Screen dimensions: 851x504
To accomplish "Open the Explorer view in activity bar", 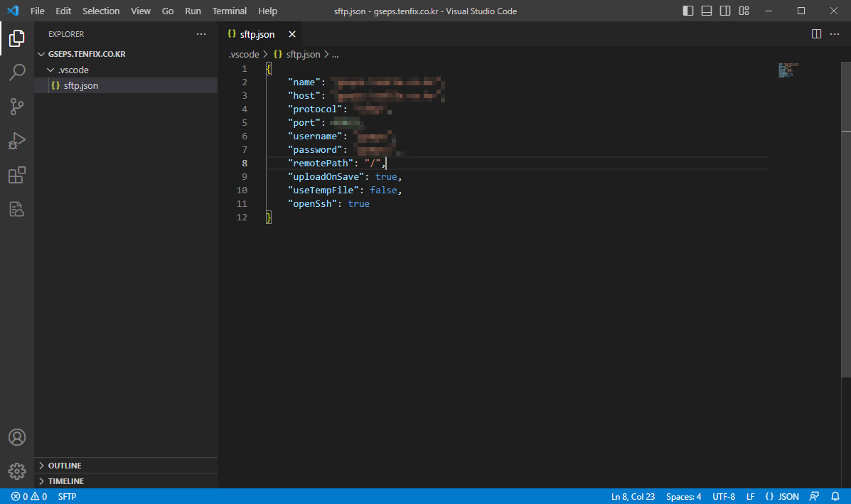I will 17,38.
